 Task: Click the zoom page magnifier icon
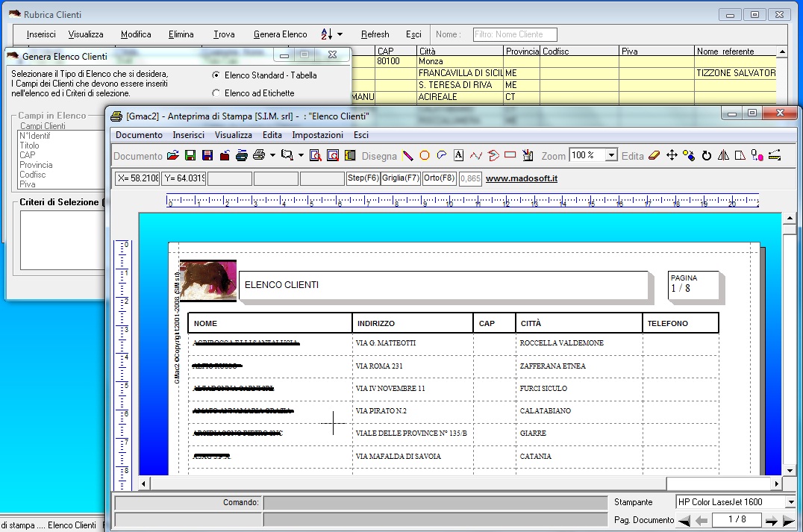click(x=316, y=156)
